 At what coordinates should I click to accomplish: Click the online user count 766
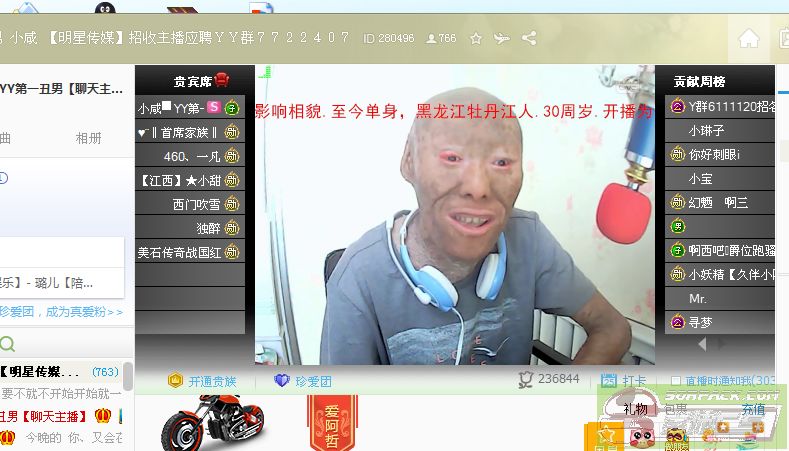click(441, 38)
